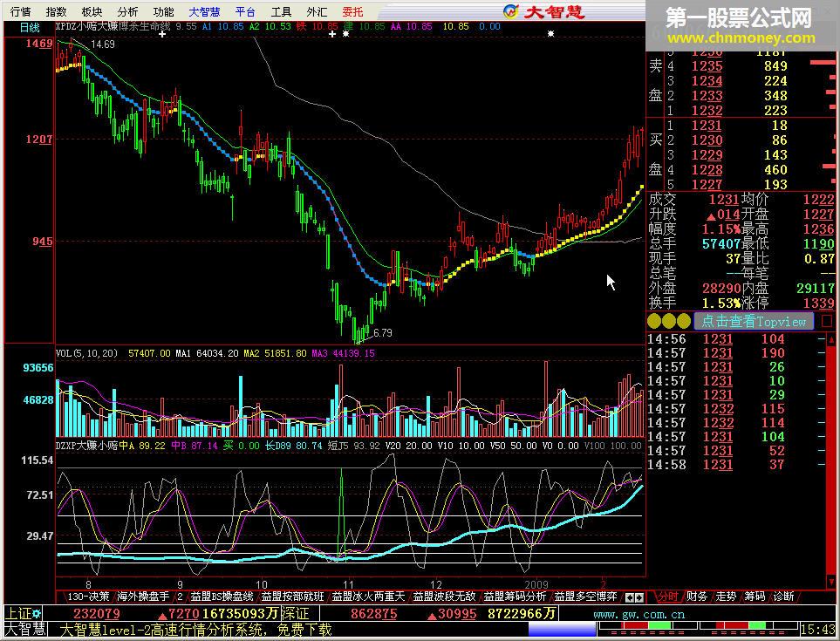Screen dimensions: 840x641
Task: Open the 板块 menu
Action: tap(92, 11)
